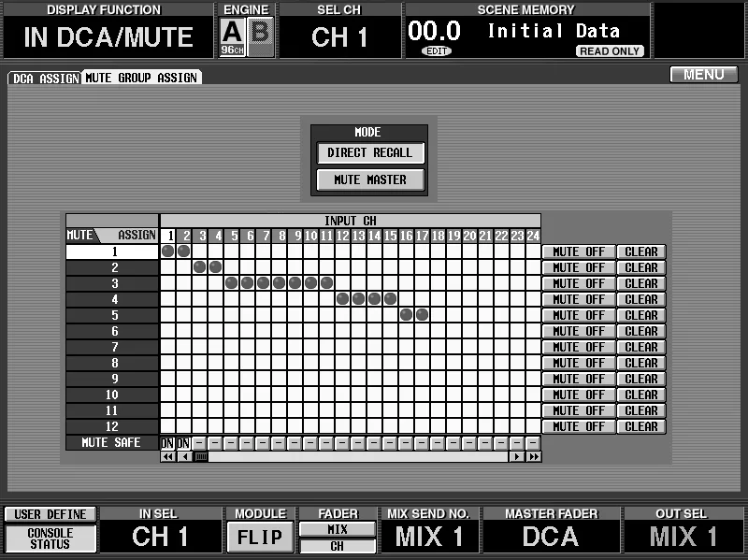The height and width of the screenshot is (560, 748).
Task: Step scrollbar one channel right
Action: 517,456
